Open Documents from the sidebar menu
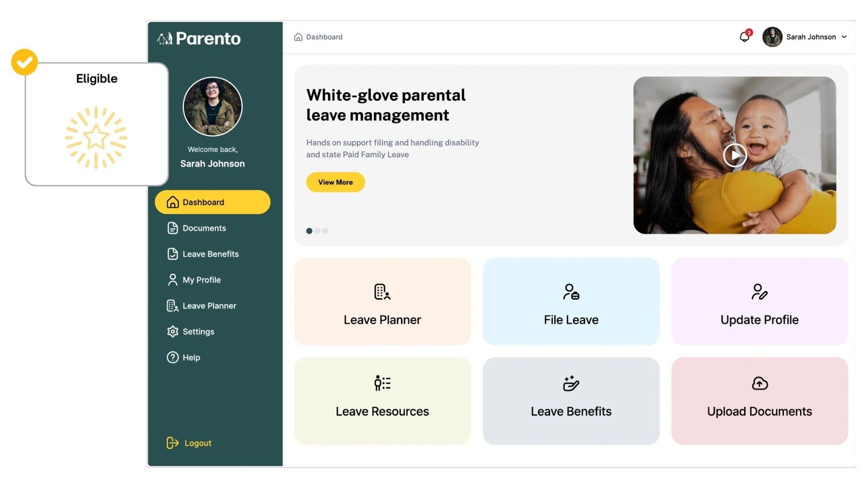This screenshot has width=868, height=488. [x=203, y=228]
